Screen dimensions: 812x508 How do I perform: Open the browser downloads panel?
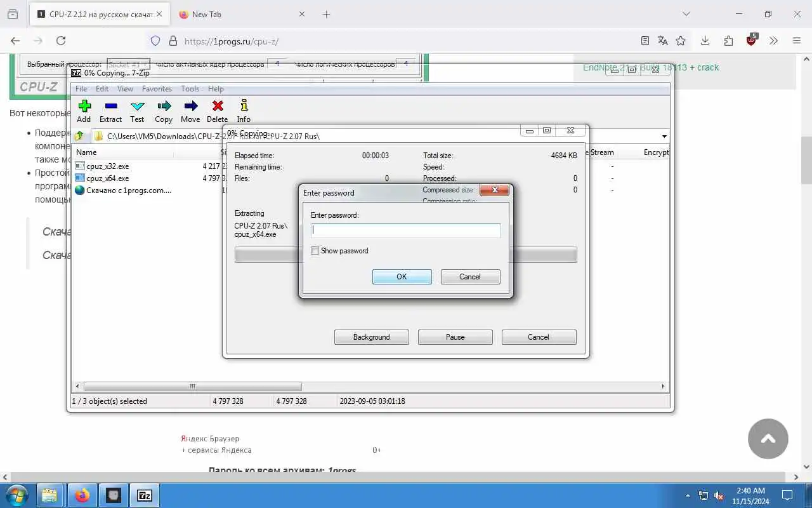[705, 41]
